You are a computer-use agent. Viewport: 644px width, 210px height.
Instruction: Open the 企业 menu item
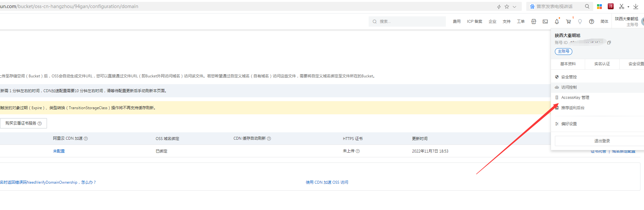(x=492, y=22)
